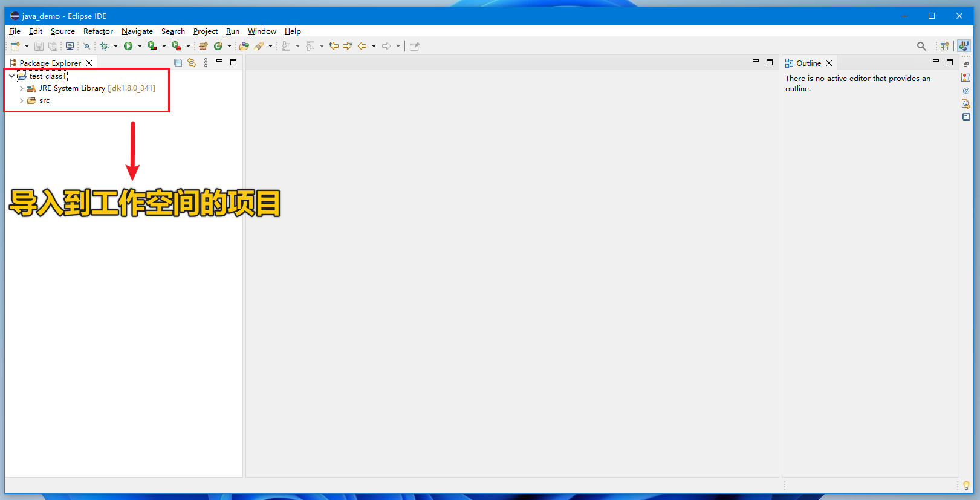Open the Help menu

293,31
